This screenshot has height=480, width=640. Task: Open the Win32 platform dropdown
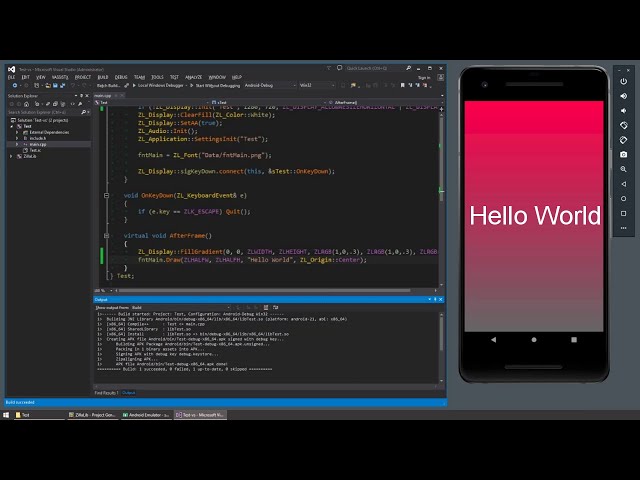point(317,85)
